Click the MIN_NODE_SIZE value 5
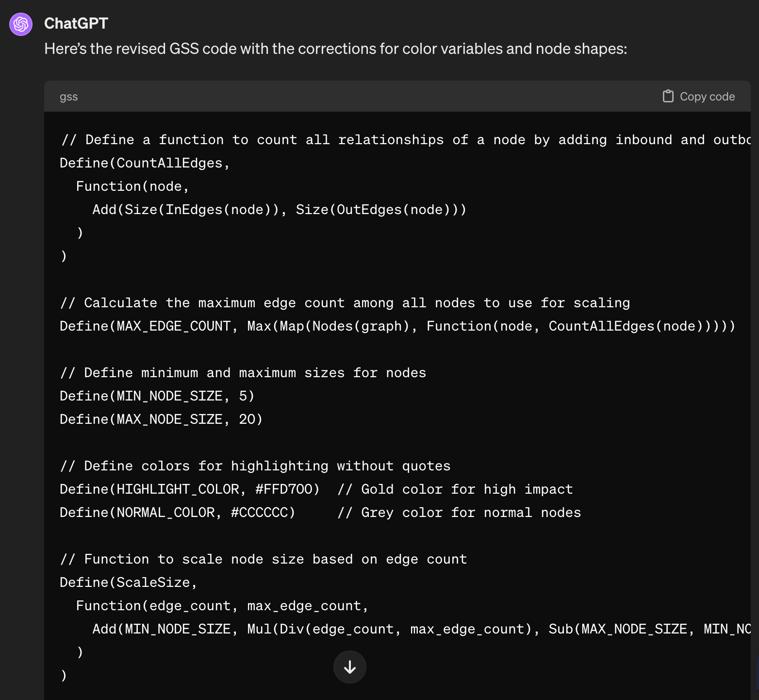 pyautogui.click(x=248, y=396)
